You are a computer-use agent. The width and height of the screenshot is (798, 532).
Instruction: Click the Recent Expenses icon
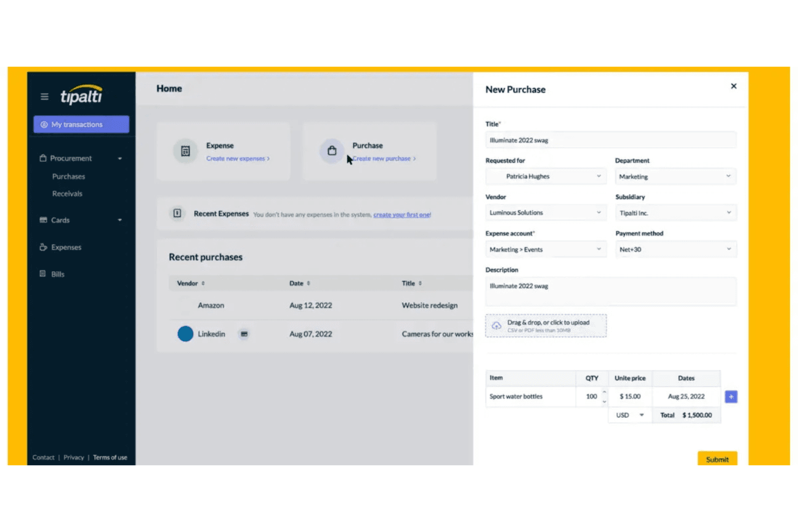tap(177, 213)
